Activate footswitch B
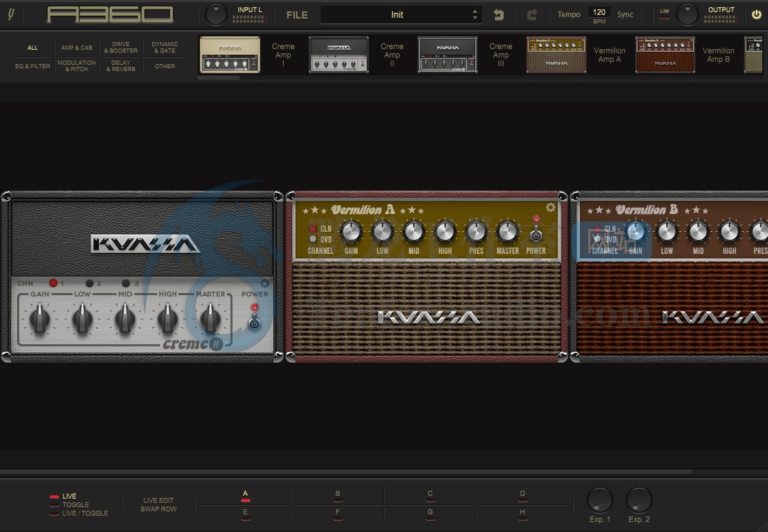768x532 pixels. pyautogui.click(x=338, y=496)
